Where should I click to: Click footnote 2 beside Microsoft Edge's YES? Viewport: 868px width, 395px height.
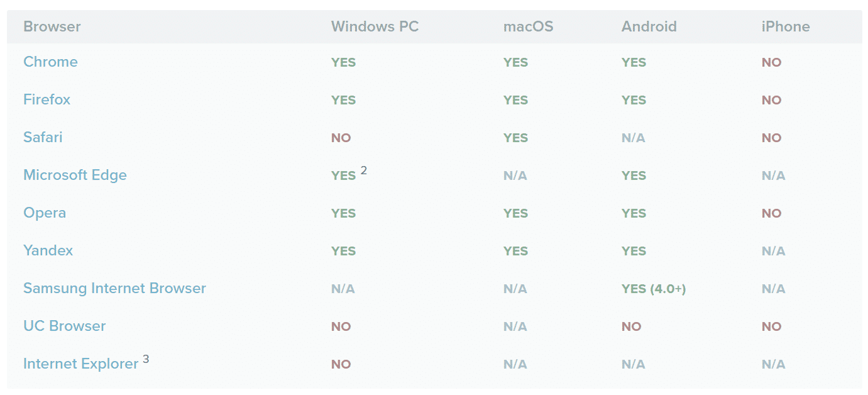tap(364, 170)
